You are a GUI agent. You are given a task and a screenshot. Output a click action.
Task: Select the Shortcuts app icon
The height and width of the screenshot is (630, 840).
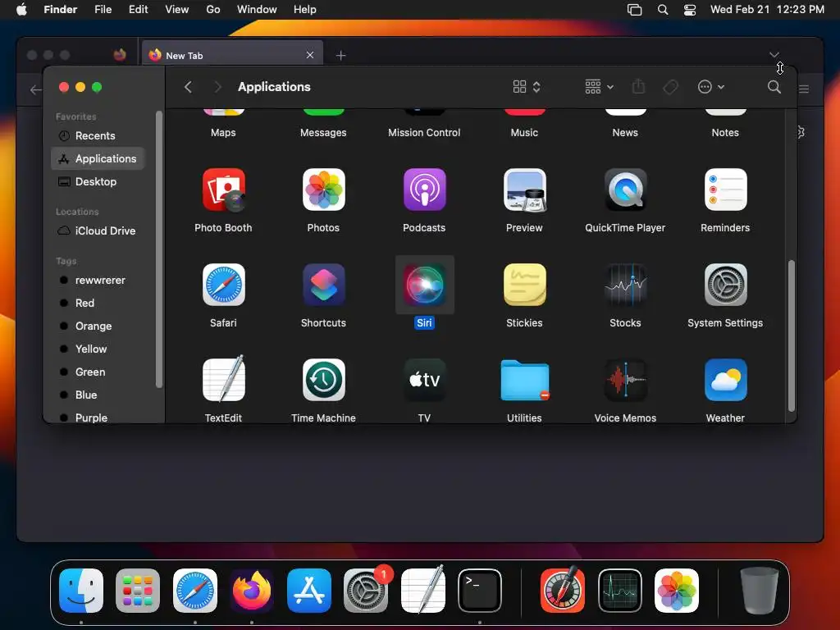[323, 285]
